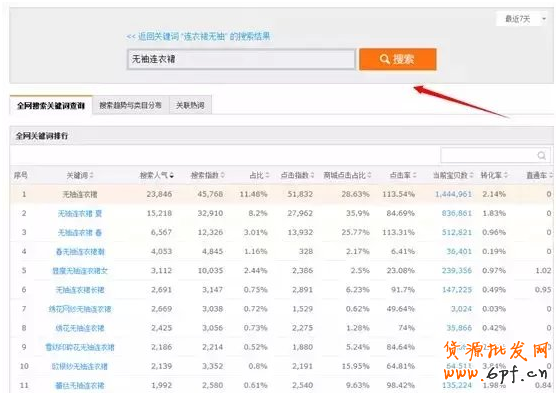Click the 51,832 click index value
558x395 pixels.
300,194
